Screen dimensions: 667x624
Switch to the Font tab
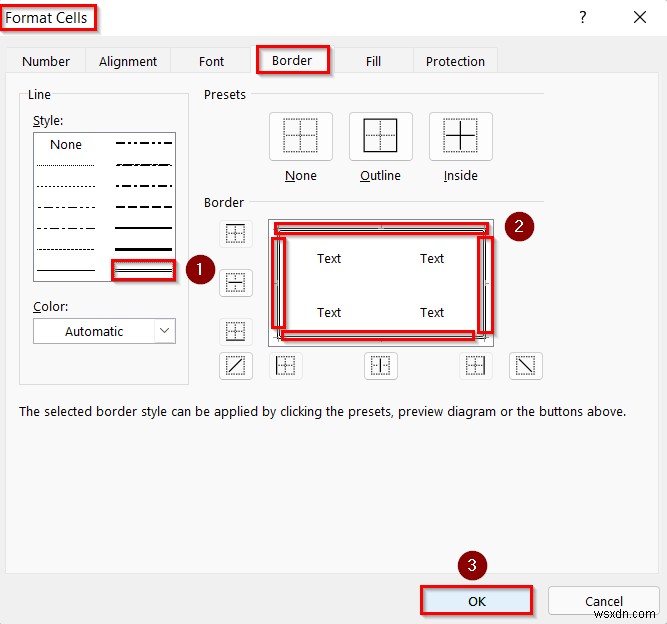(211, 61)
